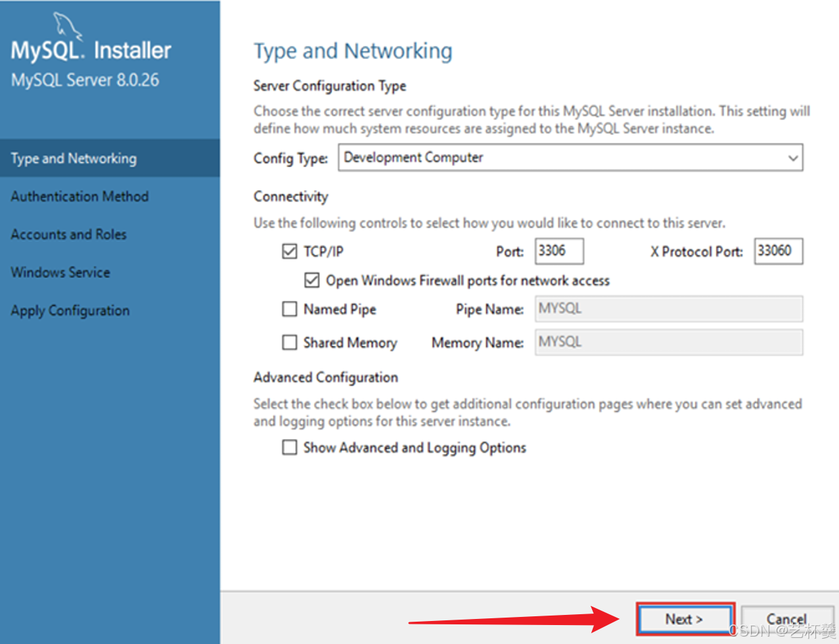Click the Type and Networking page title
The width and height of the screenshot is (839, 644).
tap(353, 51)
